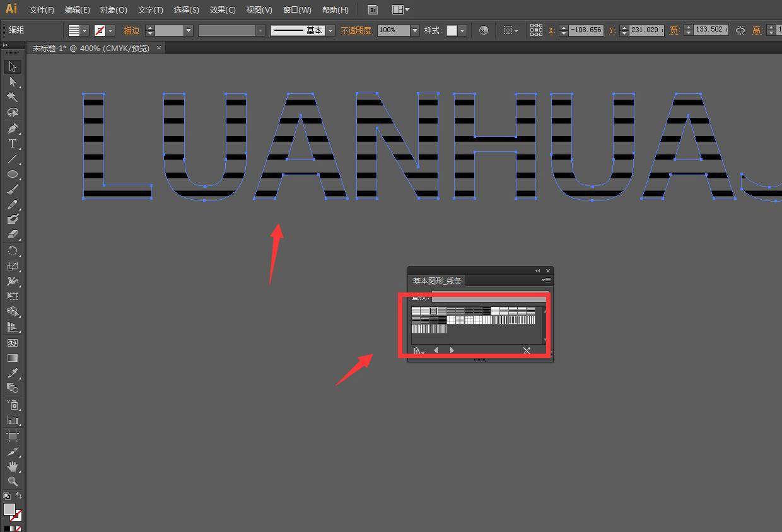Select the Zoom magnifier tool
This screenshot has width=782, height=532.
[x=12, y=482]
